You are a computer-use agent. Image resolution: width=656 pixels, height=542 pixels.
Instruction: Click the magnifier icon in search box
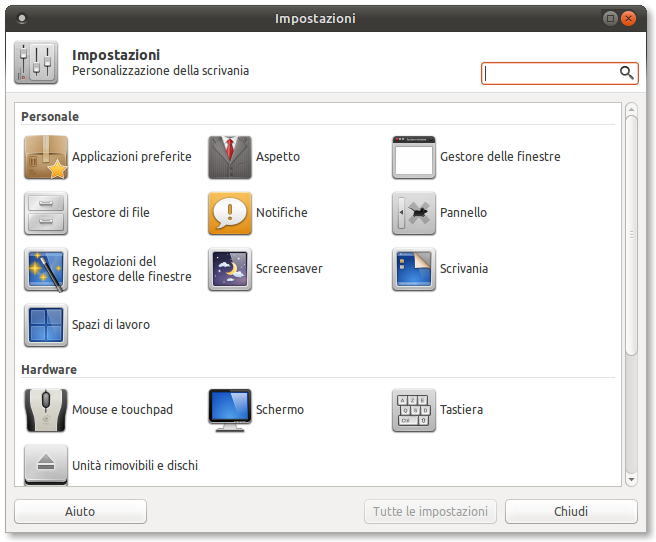[626, 73]
